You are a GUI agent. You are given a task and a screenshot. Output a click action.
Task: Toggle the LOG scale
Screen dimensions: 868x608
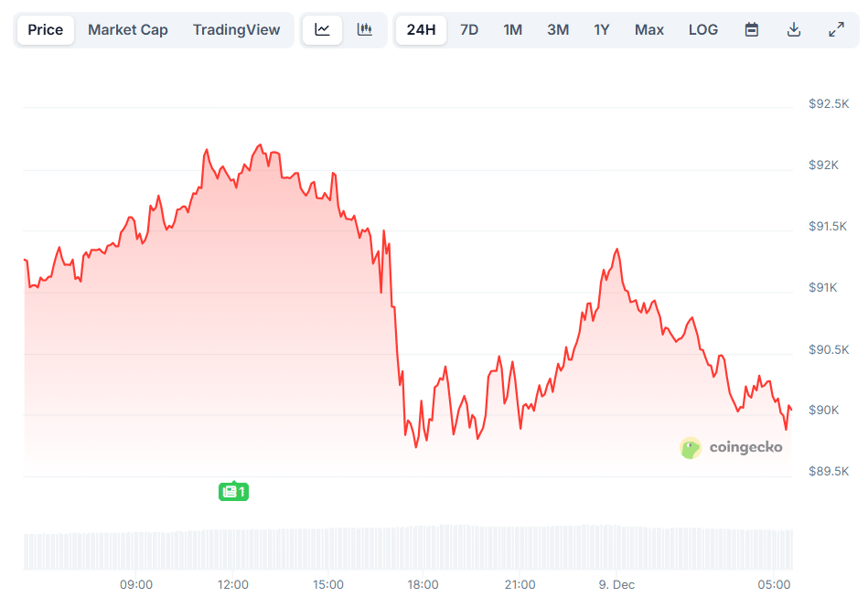click(x=703, y=29)
